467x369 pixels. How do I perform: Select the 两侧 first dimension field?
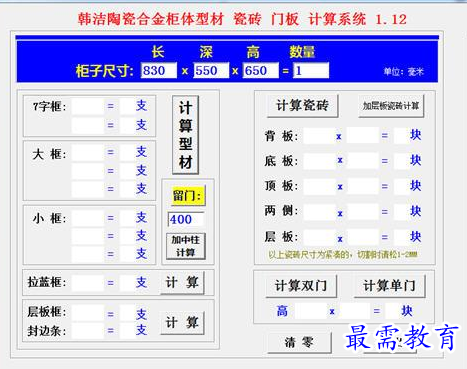click(319, 212)
